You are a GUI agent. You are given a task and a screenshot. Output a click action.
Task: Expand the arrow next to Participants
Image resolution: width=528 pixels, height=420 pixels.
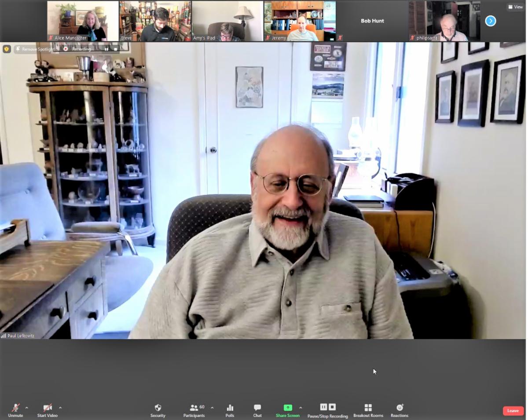pyautogui.click(x=212, y=408)
